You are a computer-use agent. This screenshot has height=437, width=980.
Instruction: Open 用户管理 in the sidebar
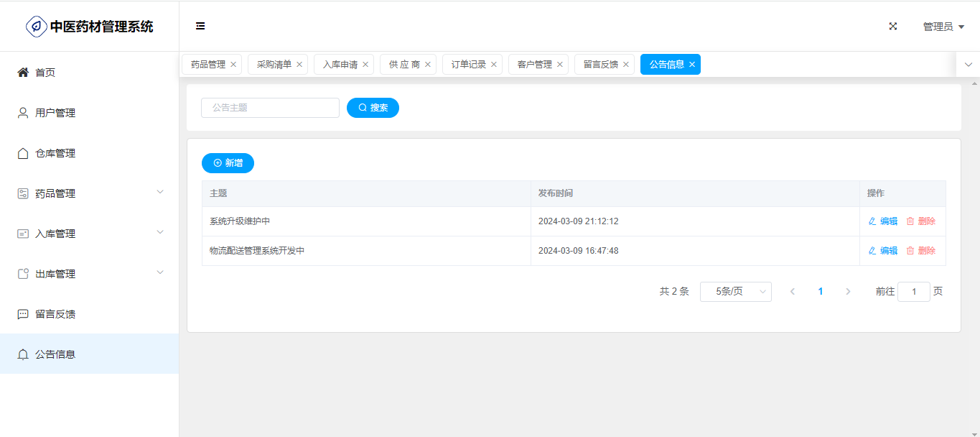click(x=55, y=113)
